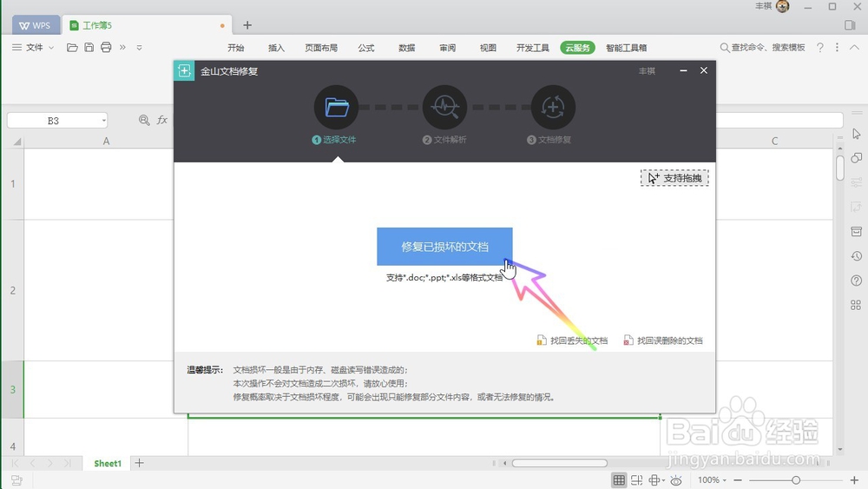Open the 开始 ribbon tab
The image size is (868, 489).
(236, 48)
